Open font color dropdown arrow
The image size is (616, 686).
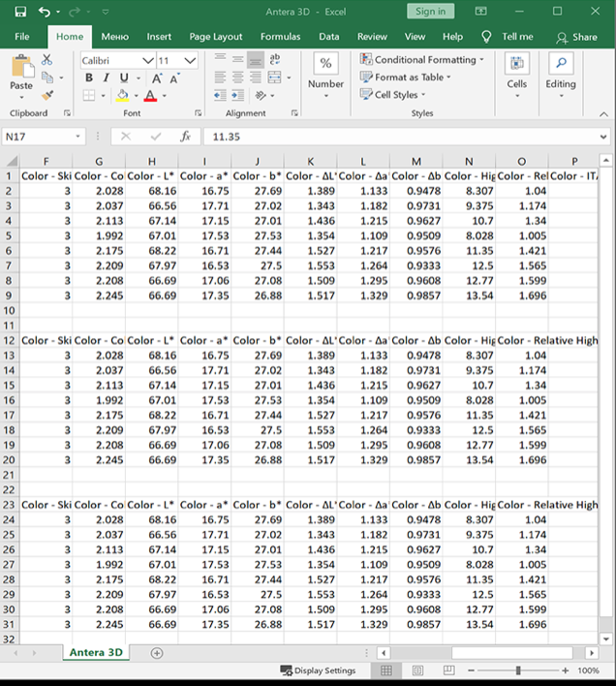click(165, 95)
